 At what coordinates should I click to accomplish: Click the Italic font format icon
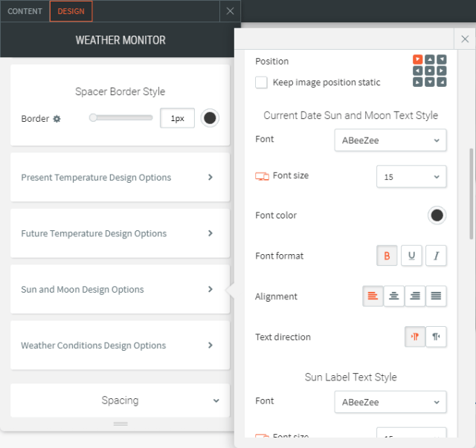[x=436, y=256]
